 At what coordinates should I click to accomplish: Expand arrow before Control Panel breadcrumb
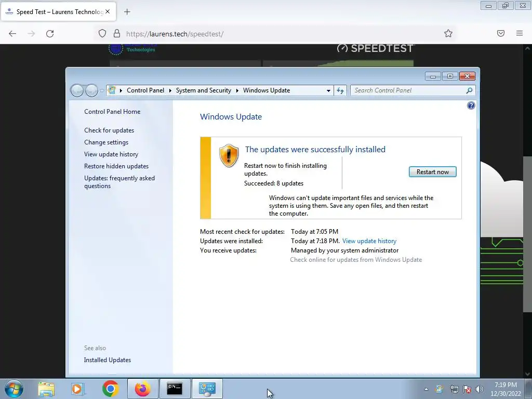121,90
